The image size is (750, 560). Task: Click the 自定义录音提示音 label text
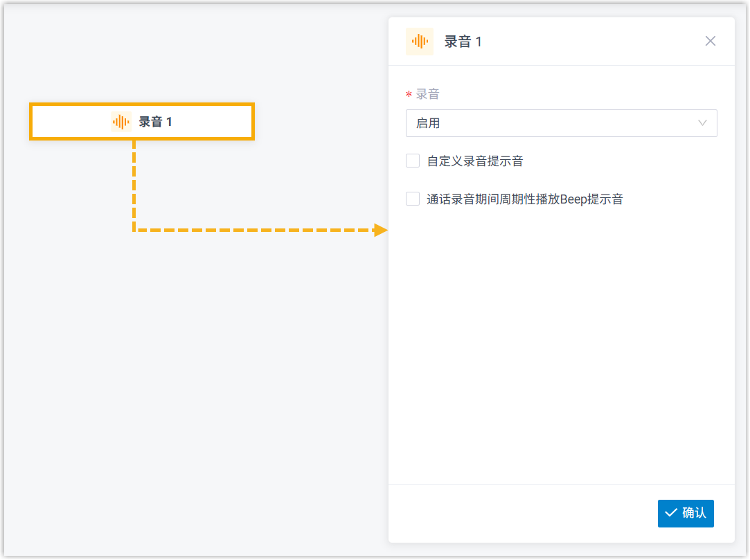click(x=474, y=161)
